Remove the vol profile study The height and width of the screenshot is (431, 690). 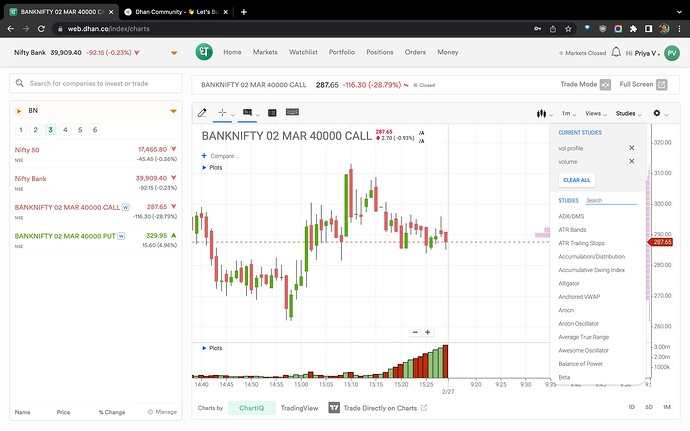point(631,148)
